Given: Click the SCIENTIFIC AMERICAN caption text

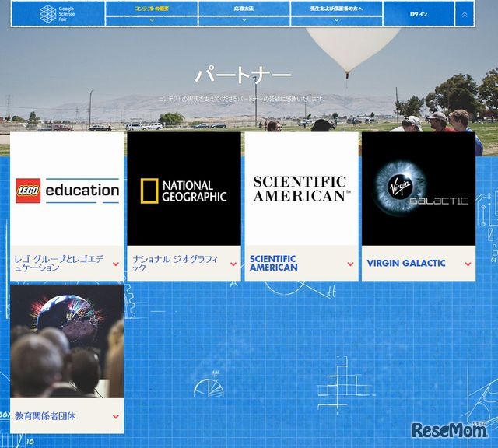Looking at the screenshot, I should tap(274, 263).
